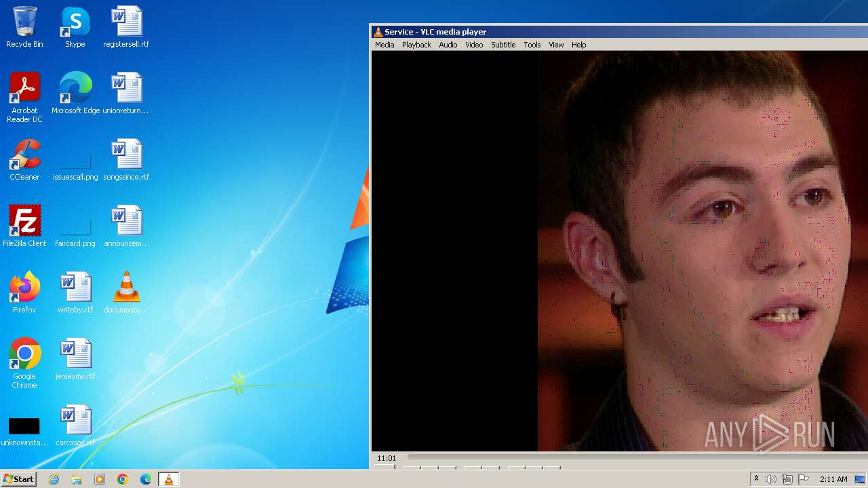Launch Internet Explorer from taskbar
The image size is (868, 488).
click(54, 479)
